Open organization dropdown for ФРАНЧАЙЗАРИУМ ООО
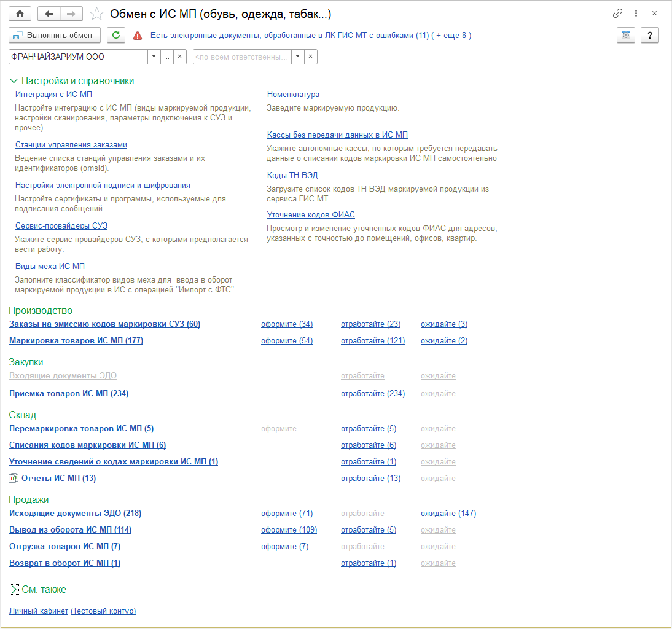 [x=154, y=57]
